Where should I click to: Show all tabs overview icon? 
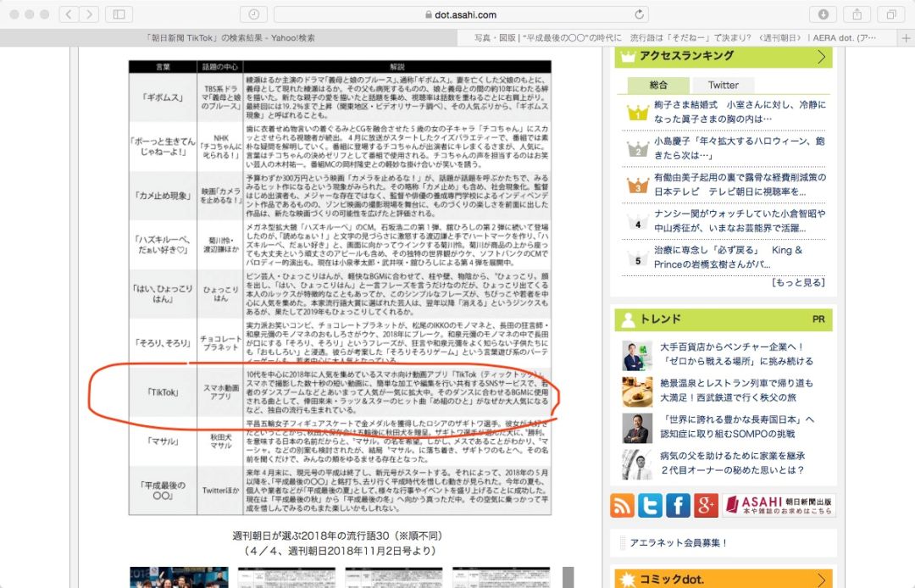(891, 14)
